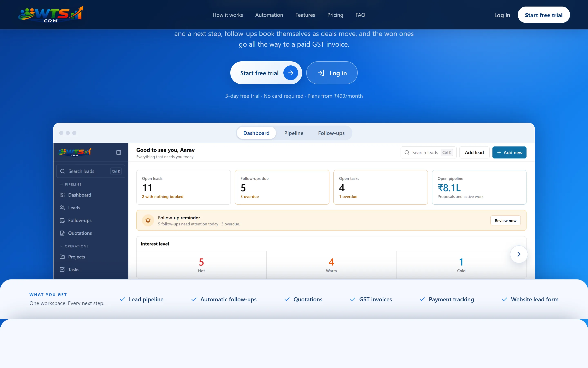Open How it works in the top nav
588x368 pixels.
[x=228, y=15]
